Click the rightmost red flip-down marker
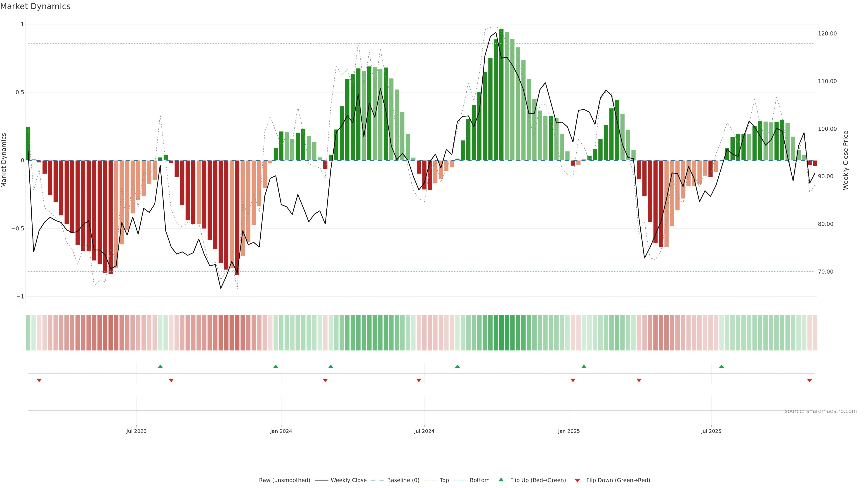 (x=809, y=380)
